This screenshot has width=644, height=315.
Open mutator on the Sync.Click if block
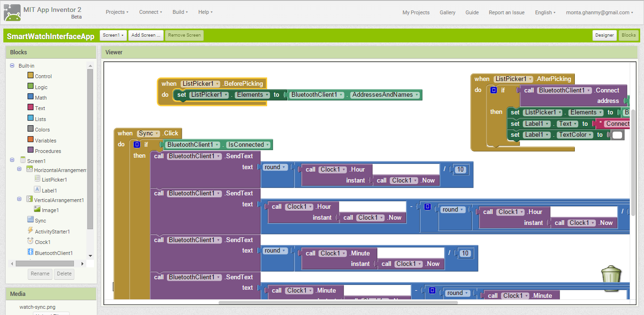[137, 144]
